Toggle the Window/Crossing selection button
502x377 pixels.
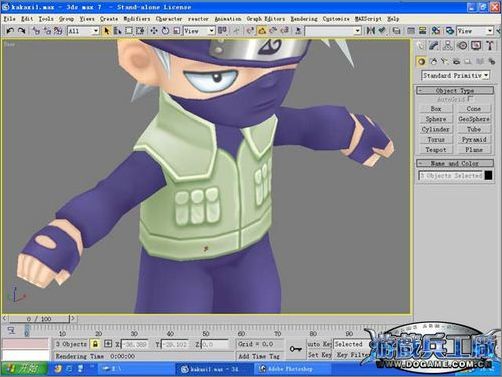tap(140, 31)
